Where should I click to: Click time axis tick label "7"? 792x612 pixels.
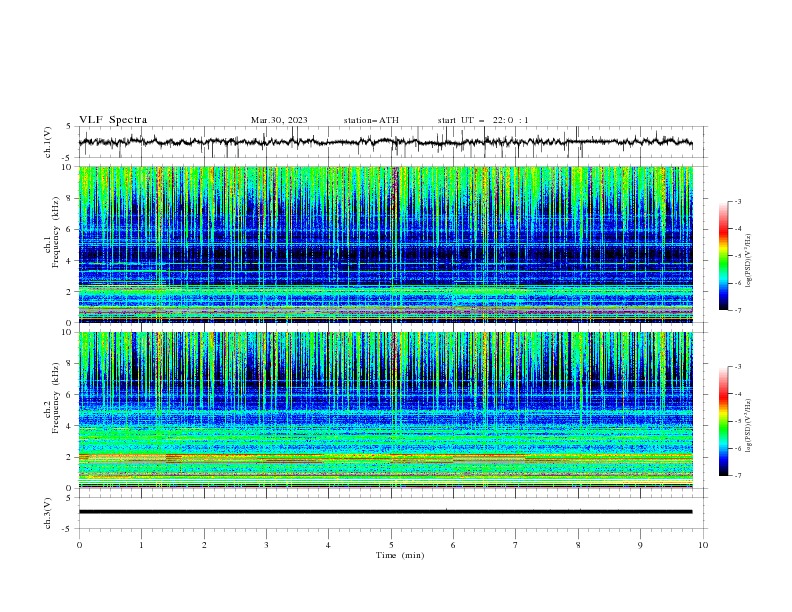[516, 545]
